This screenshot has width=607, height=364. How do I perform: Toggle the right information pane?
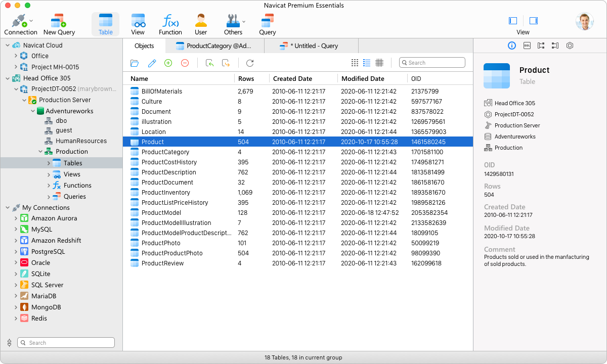click(534, 21)
